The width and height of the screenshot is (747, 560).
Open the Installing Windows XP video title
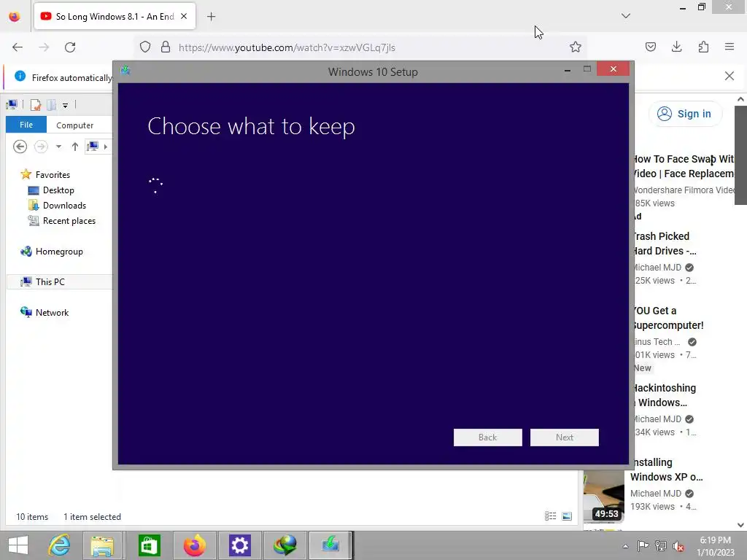(667, 470)
